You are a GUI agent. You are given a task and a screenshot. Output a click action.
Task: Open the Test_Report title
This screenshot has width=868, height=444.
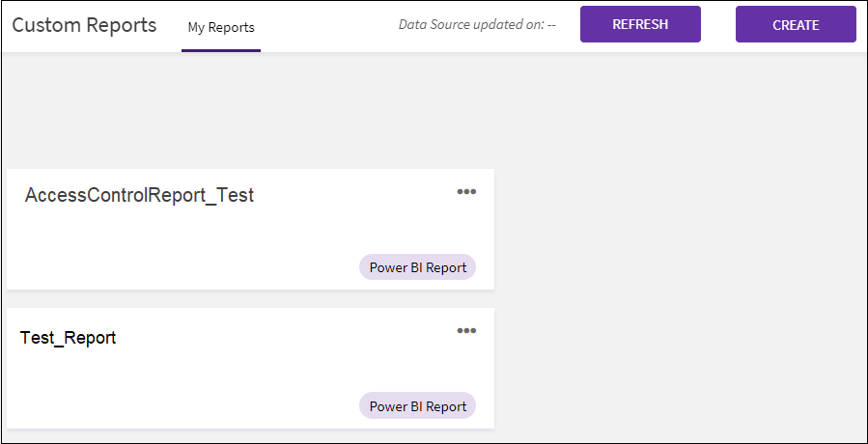coord(69,338)
